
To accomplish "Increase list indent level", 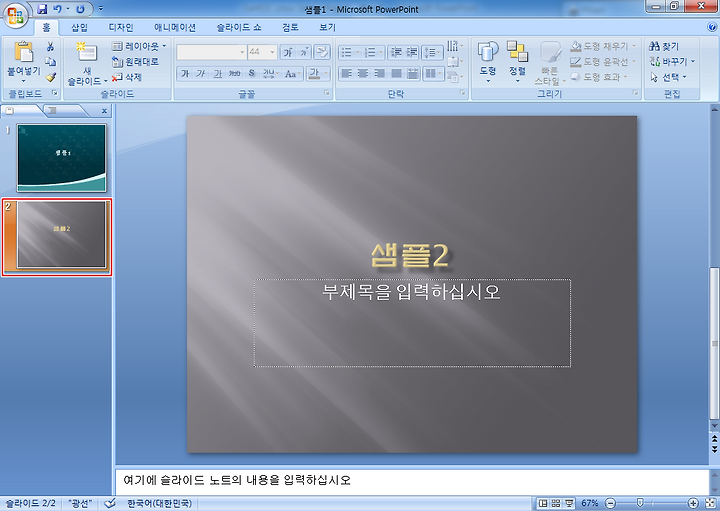I will pyautogui.click(x=412, y=52).
